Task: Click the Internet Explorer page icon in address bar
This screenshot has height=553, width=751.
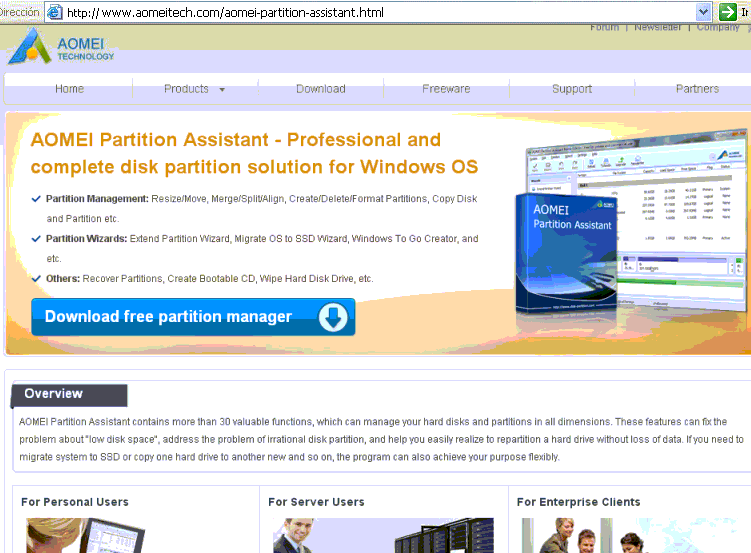Action: pos(55,12)
